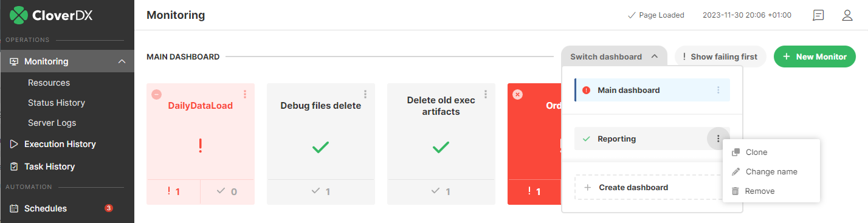Open the user account icon
868x223 pixels.
(x=847, y=15)
